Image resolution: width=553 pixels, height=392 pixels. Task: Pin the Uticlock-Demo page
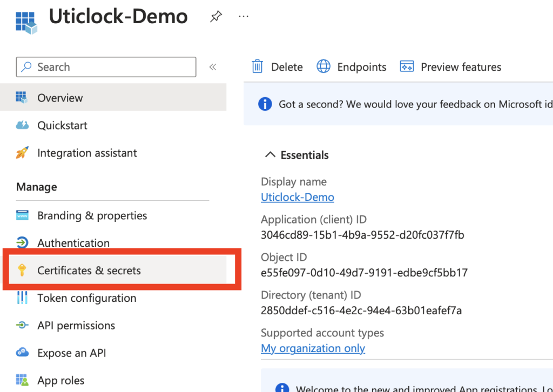click(x=216, y=17)
